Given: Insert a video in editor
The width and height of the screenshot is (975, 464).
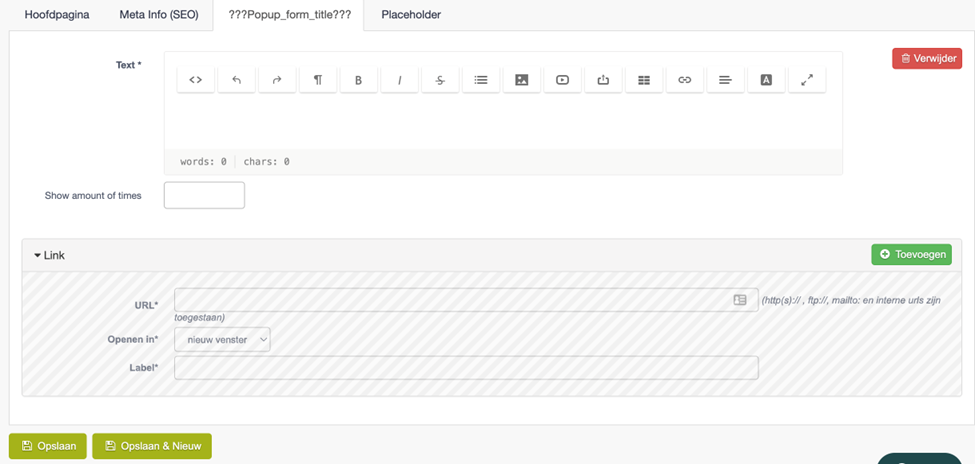Looking at the screenshot, I should coord(563,80).
